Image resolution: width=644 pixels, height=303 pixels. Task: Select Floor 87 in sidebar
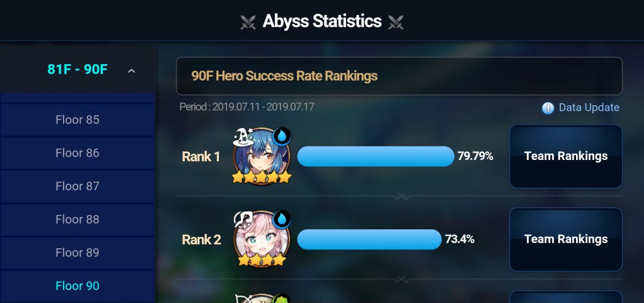click(x=77, y=186)
